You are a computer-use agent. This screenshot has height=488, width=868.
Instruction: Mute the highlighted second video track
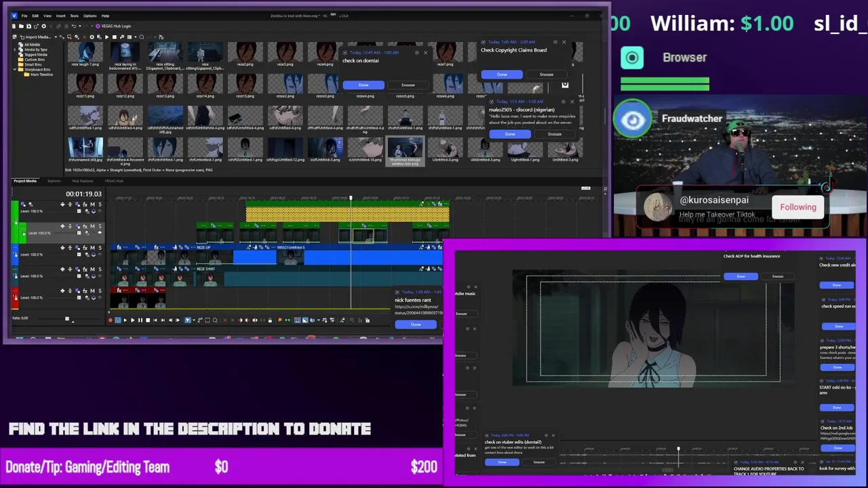click(92, 226)
